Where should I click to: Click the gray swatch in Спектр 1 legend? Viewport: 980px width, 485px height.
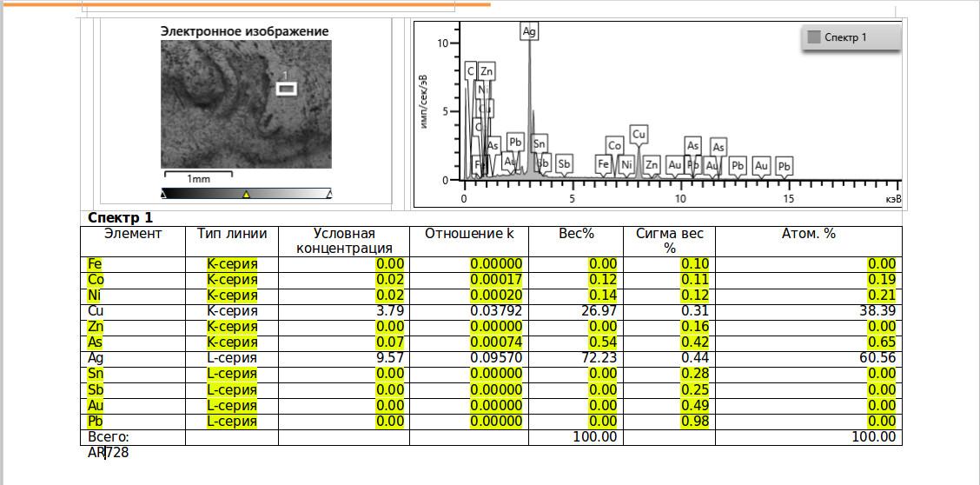coord(814,37)
